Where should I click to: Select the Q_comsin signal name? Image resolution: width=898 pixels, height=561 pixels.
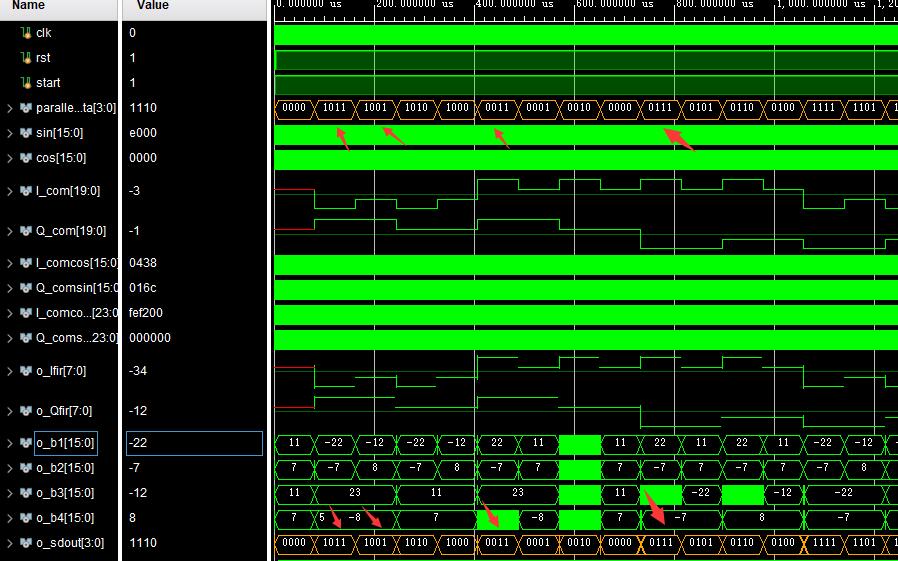[76, 288]
